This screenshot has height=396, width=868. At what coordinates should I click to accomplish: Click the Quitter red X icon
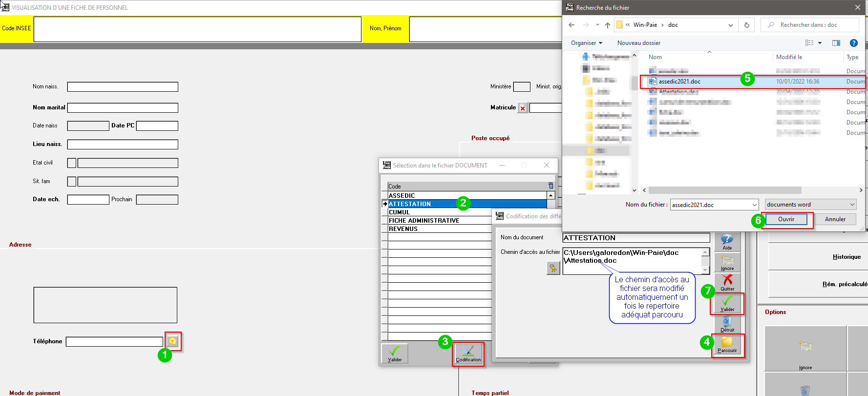(727, 282)
